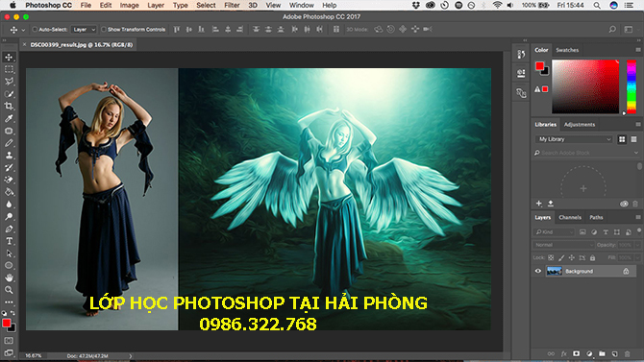The height and width of the screenshot is (362, 644).
Task: Select the Dodge tool
Action: coord(9,217)
